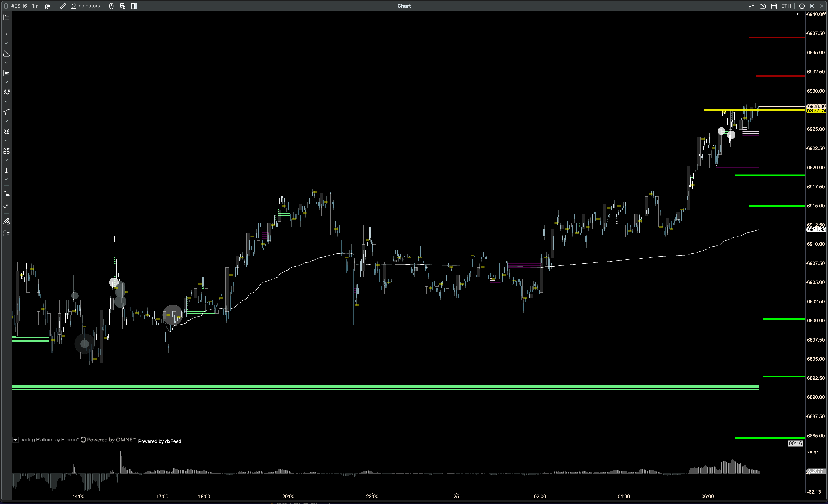Open the calendar date picker icon
Image resolution: width=828 pixels, height=504 pixels.
(774, 6)
